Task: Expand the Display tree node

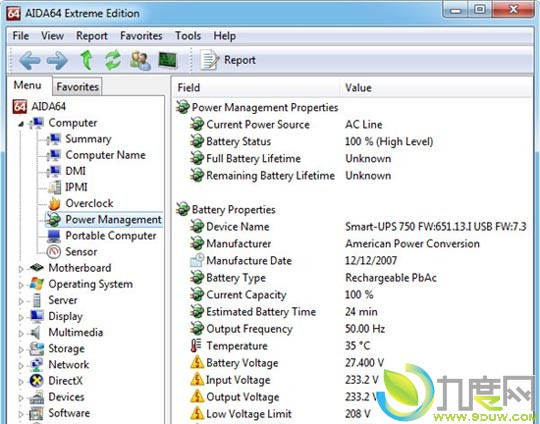Action: (21, 317)
